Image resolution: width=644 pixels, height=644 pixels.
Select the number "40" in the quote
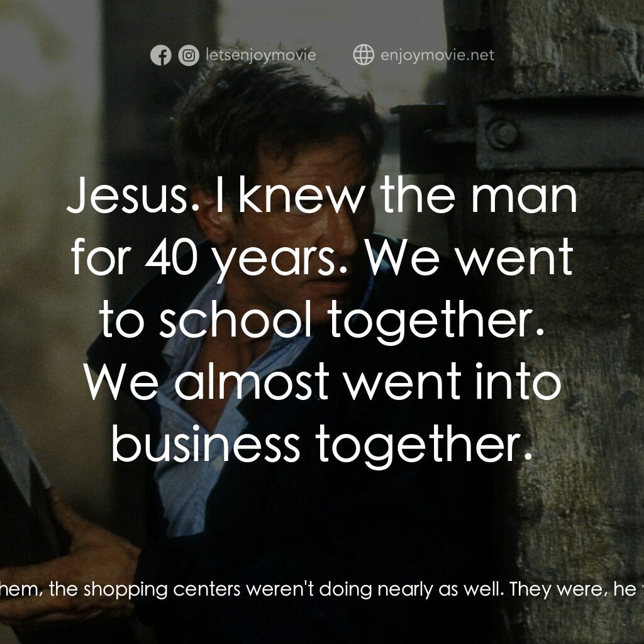coord(171,257)
